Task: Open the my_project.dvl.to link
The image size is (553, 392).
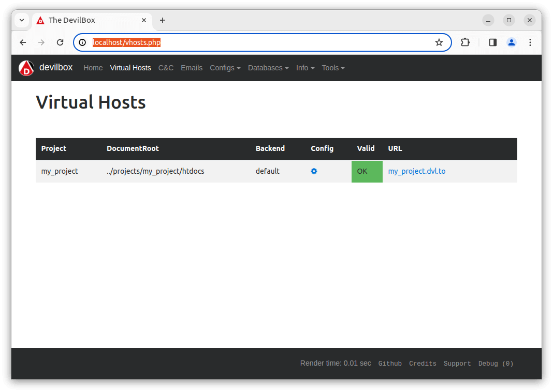Action: coord(416,171)
